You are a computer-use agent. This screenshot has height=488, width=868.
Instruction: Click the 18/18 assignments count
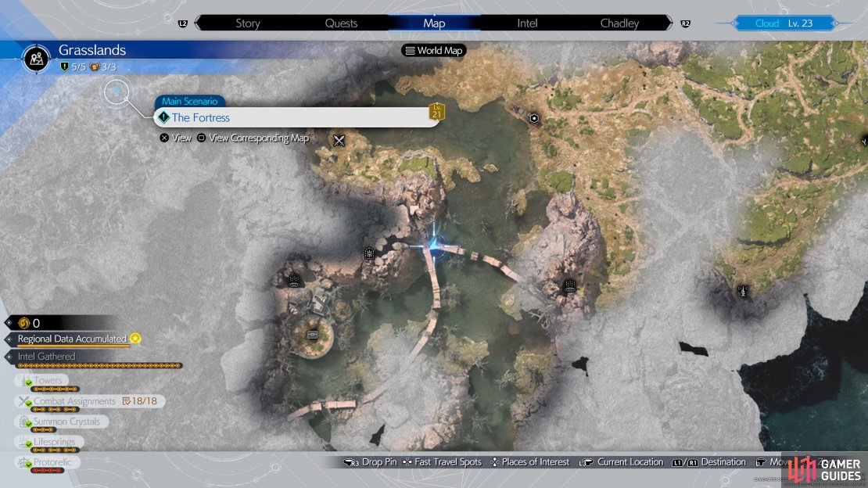point(145,401)
